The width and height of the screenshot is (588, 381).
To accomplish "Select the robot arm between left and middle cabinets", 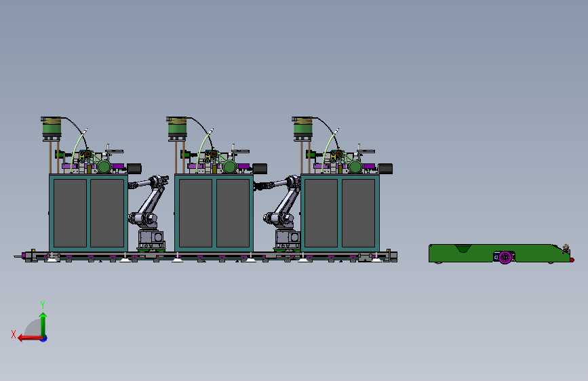I will pos(148,213).
